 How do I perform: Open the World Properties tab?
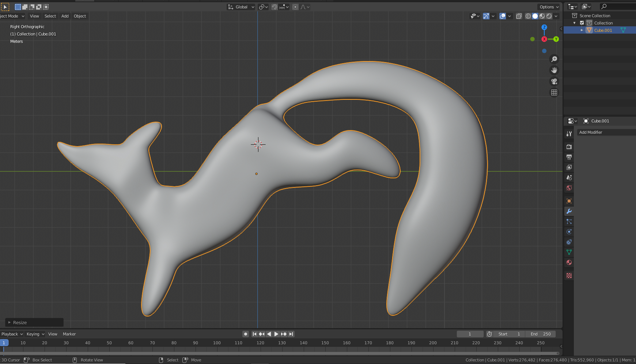tap(569, 188)
